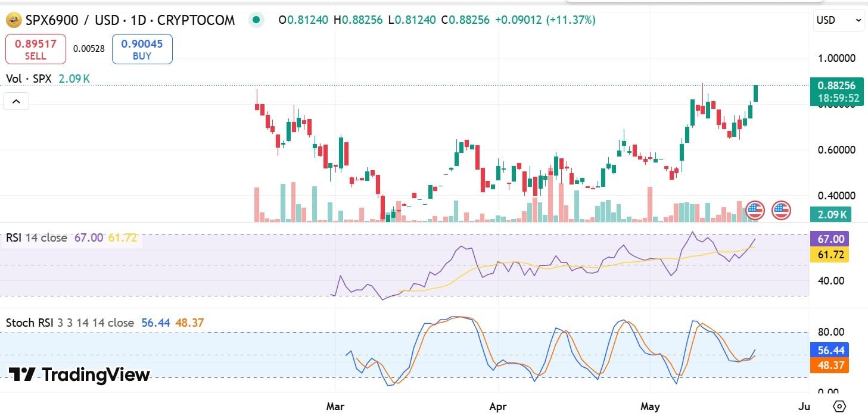This screenshot has height=416, width=868.
Task: Click the 1.00000 level on price scale
Action: pos(836,58)
